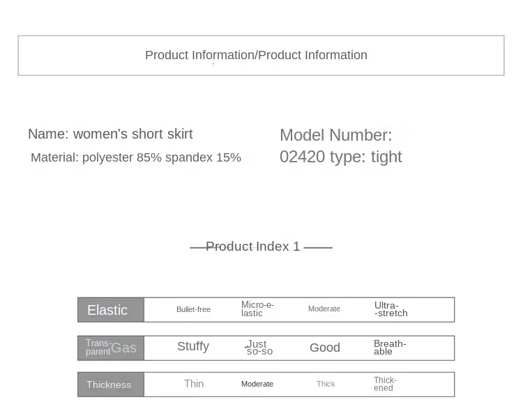Select Moderate in the Thickness row
This screenshot has height=420, width=523.
pyautogui.click(x=257, y=384)
